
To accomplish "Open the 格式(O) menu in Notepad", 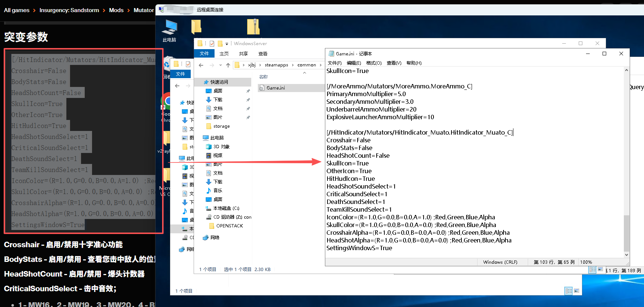I will click(x=374, y=63).
